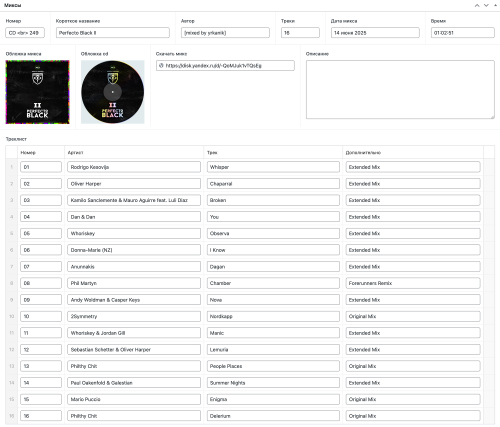This screenshot has height=427, width=500.
Task: Click the link icon in the download URL field
Action: 161,65
